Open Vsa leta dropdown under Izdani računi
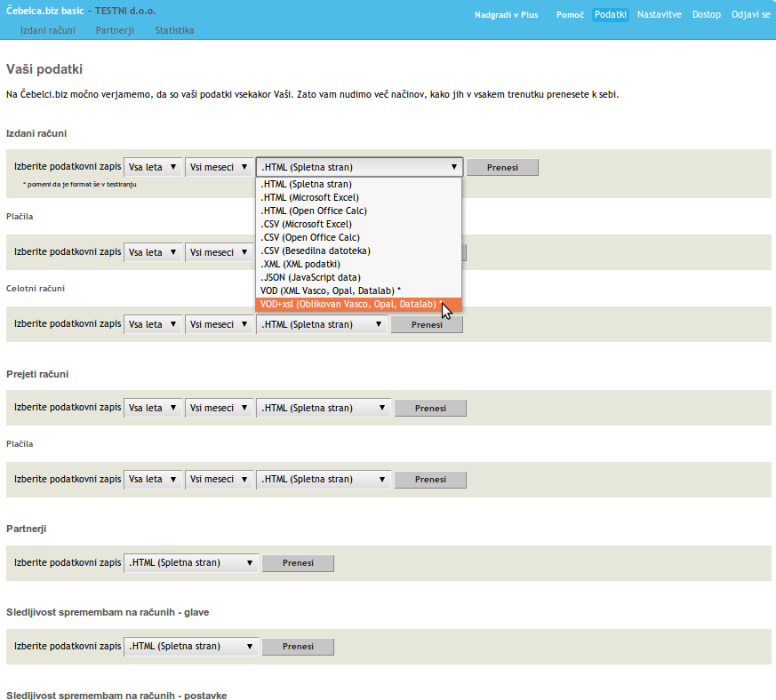The height and width of the screenshot is (700, 776). pyautogui.click(x=153, y=167)
